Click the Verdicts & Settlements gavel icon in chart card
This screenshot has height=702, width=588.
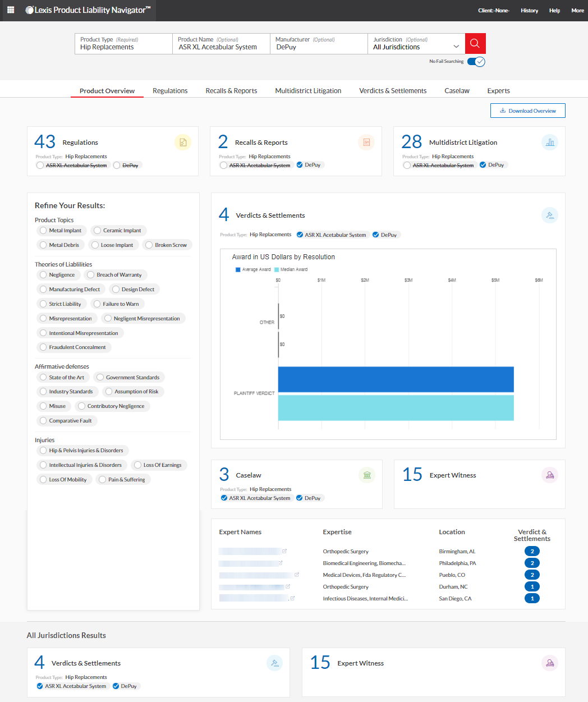pyautogui.click(x=550, y=215)
